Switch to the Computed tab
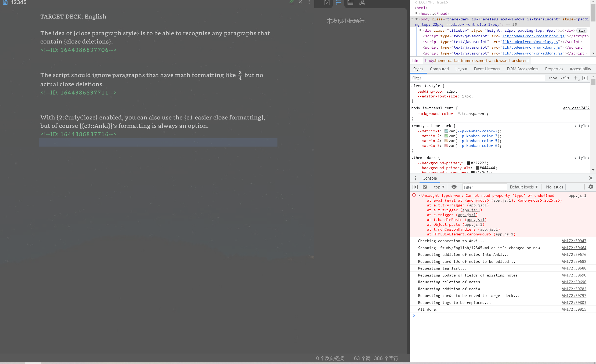The height and width of the screenshot is (364, 596). point(439,69)
